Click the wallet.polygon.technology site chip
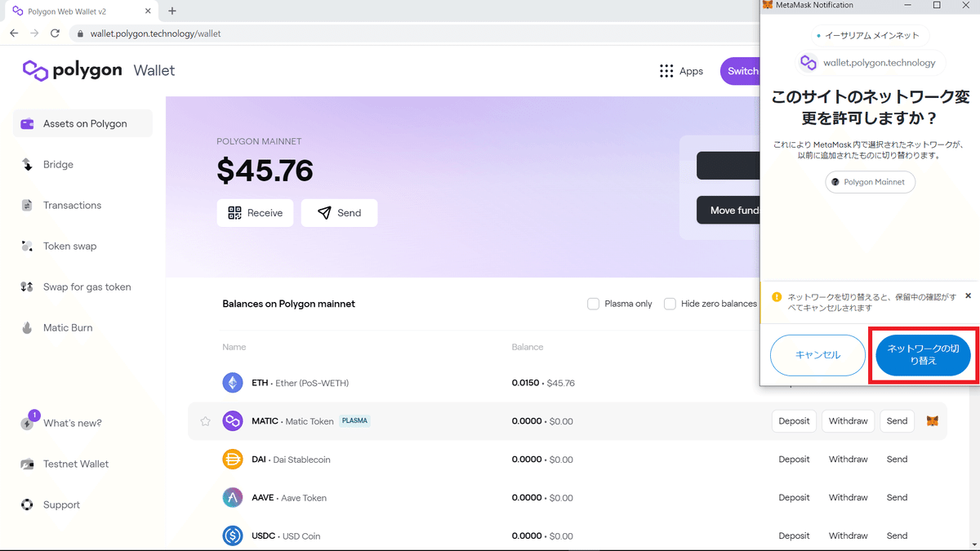Screen dimensions: 980x551 pos(870,63)
